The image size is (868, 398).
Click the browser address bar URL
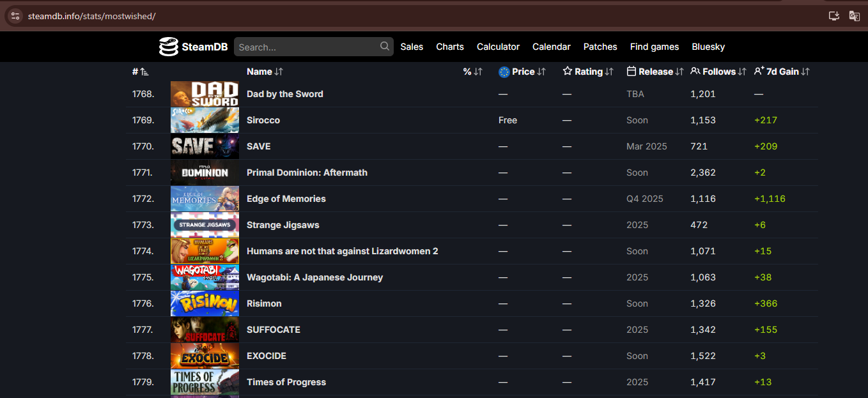(92, 16)
